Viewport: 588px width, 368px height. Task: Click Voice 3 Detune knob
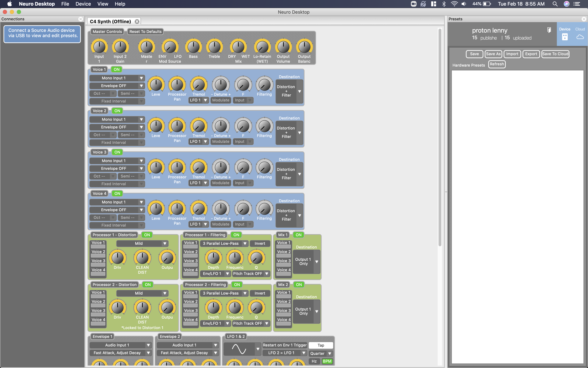click(221, 168)
